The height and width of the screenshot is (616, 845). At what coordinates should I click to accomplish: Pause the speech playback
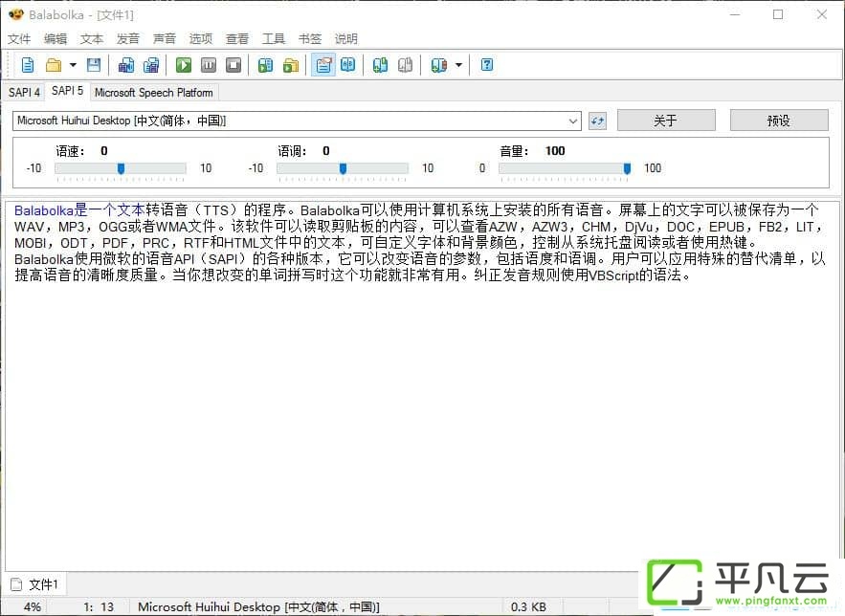209,65
